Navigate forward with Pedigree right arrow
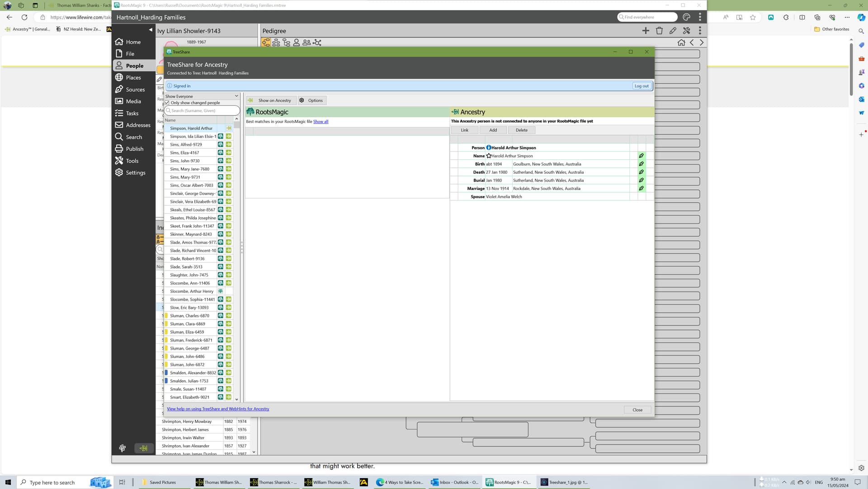 (702, 43)
